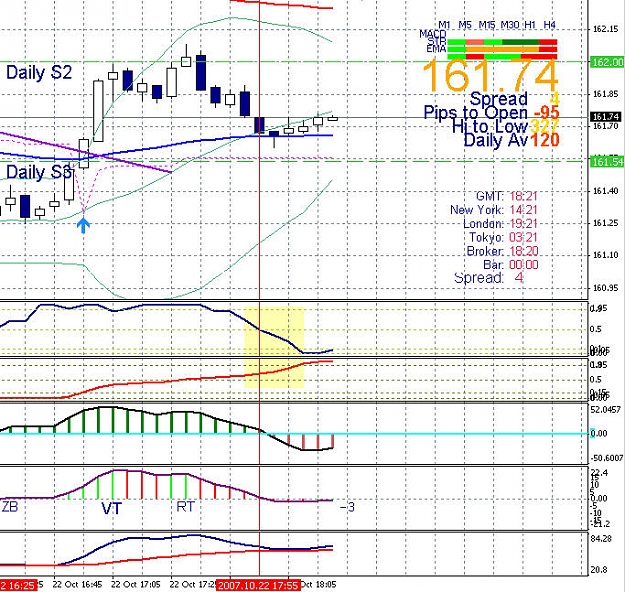Screen dimensions: 625x592
Task: Click the EMA row label in signal matrix
Action: pos(436,49)
